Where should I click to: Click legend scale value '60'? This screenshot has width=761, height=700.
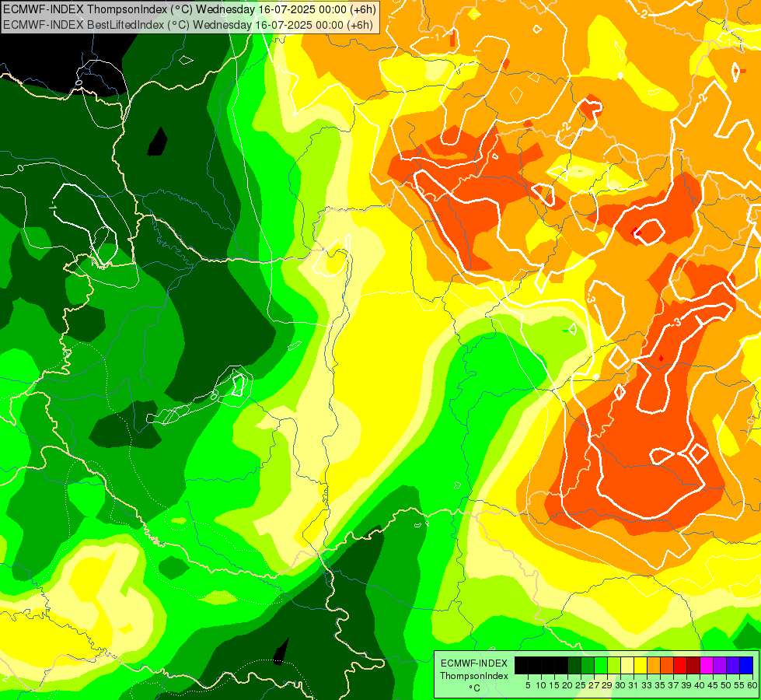click(x=752, y=685)
